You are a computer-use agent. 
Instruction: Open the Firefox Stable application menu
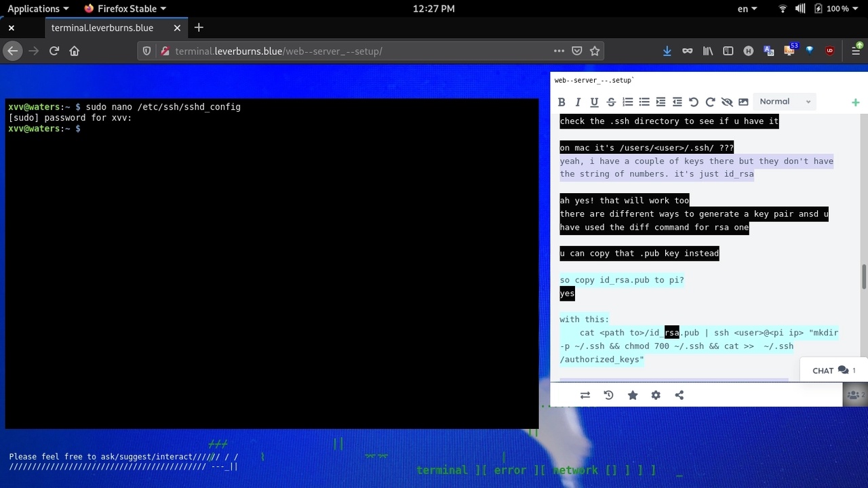pyautogui.click(x=125, y=9)
